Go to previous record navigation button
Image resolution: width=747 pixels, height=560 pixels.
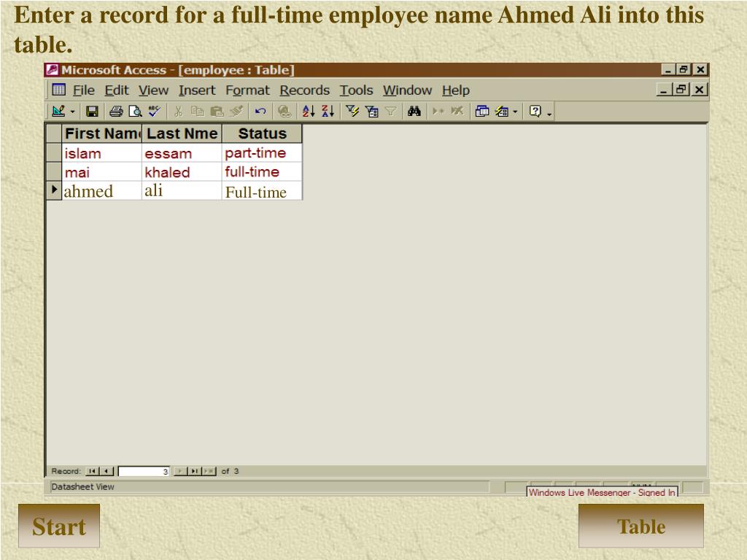107,471
